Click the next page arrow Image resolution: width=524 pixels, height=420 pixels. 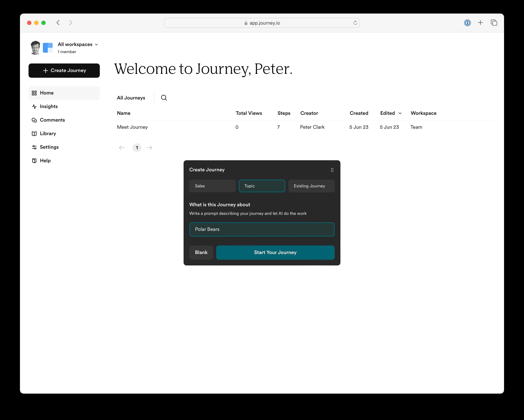[149, 148]
